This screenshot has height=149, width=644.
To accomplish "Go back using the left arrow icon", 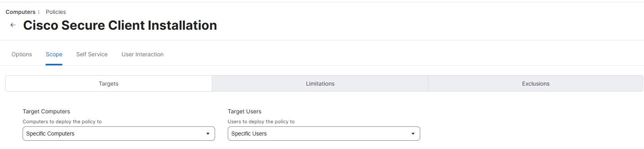I will 13,25.
